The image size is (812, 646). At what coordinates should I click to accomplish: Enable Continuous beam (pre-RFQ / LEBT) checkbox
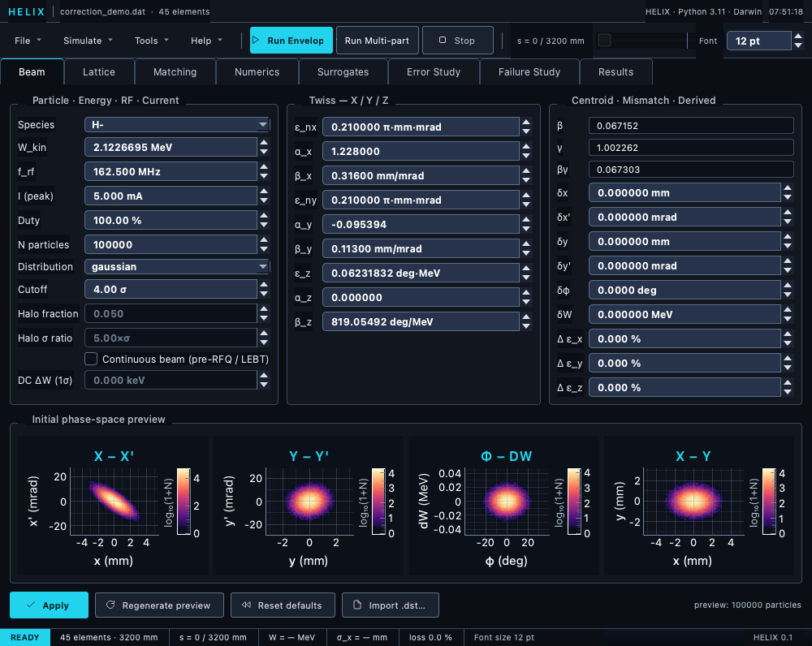[x=91, y=359]
